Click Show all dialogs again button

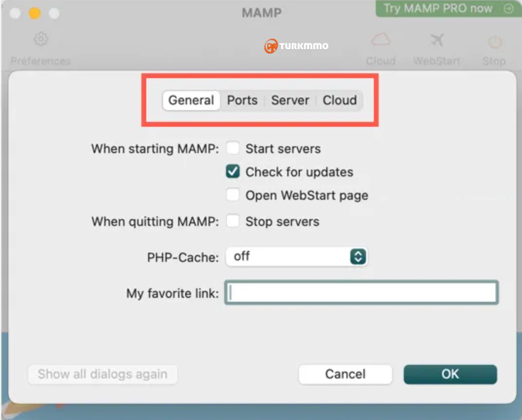(103, 374)
